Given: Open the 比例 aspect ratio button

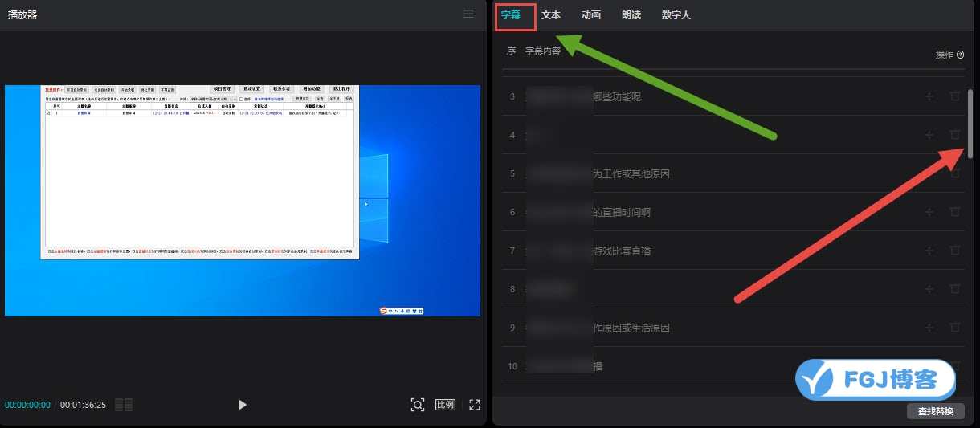Looking at the screenshot, I should point(445,405).
